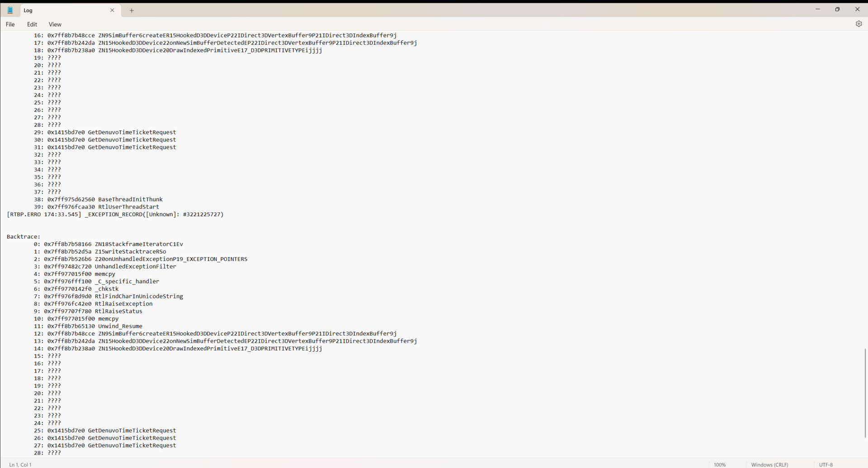This screenshot has height=468, width=868.
Task: Click line 29 GetDenuvoTimeTicketRequest
Action: pos(105,132)
